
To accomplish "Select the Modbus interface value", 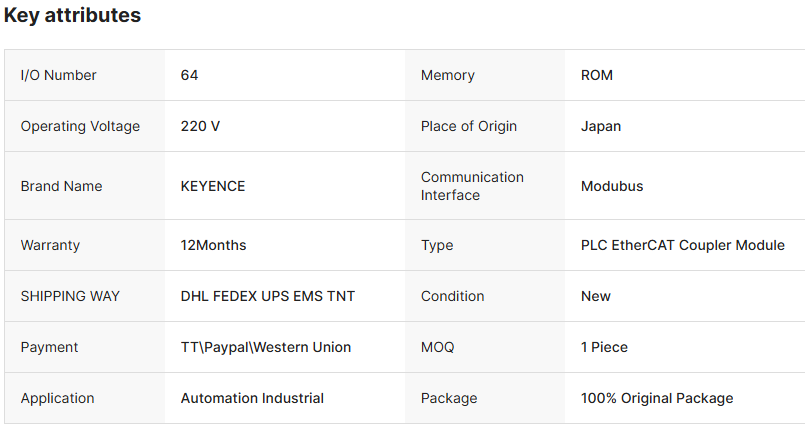I will point(612,186).
